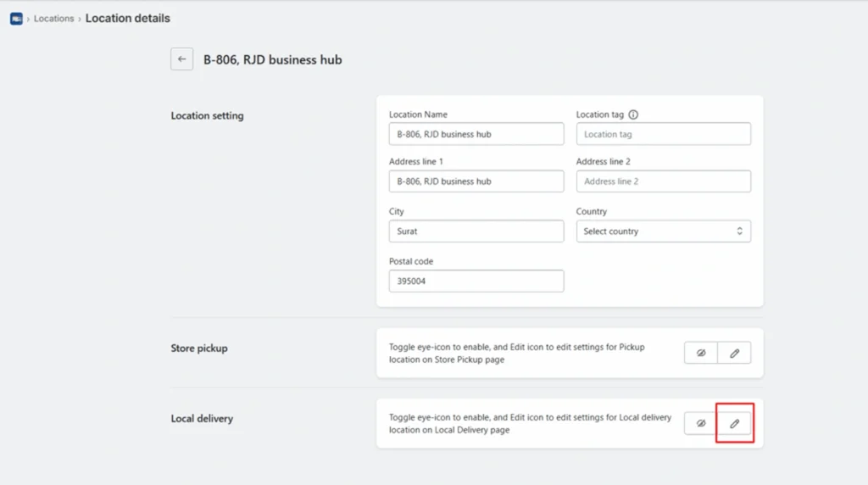Click the back arrow button
The width and height of the screenshot is (868, 485).
[181, 59]
